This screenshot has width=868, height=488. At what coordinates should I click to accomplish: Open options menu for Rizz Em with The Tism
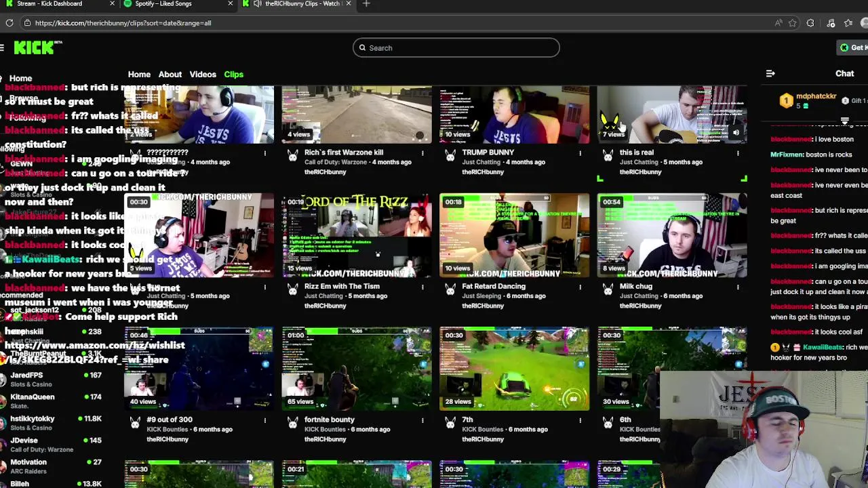coord(422,287)
